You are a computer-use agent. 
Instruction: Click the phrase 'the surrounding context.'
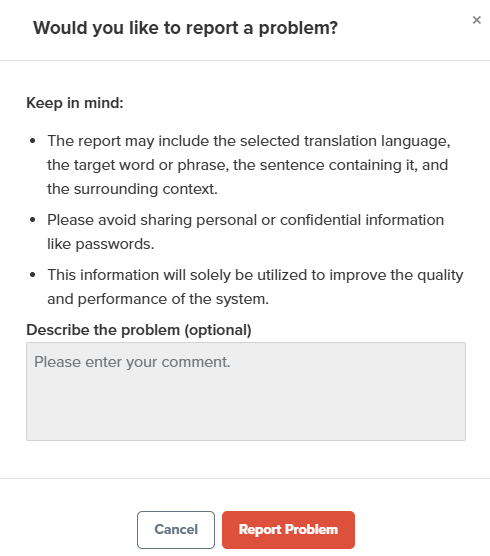coord(132,189)
